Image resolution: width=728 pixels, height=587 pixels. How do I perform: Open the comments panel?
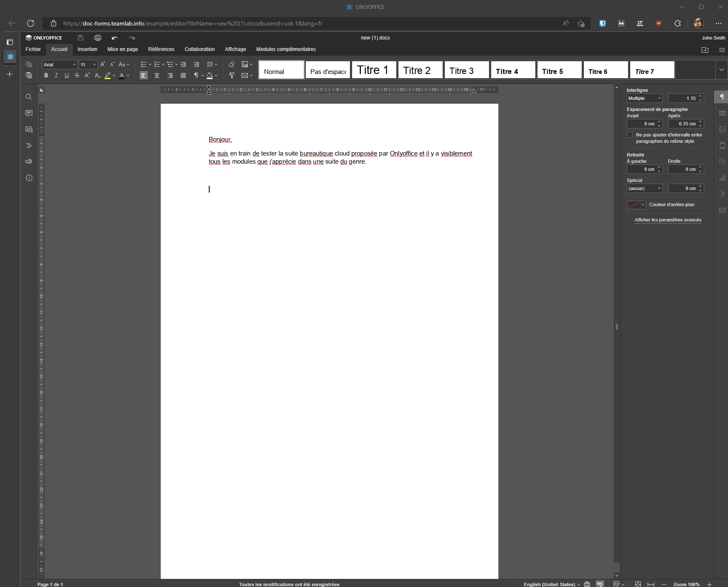(29, 113)
